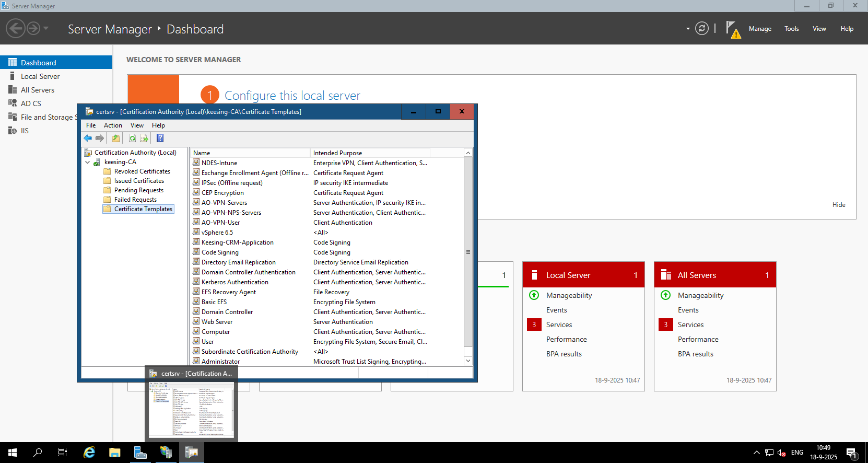Image resolution: width=868 pixels, height=463 pixels.
Task: Click the certsrv toolbar Back arrow
Action: (88, 138)
